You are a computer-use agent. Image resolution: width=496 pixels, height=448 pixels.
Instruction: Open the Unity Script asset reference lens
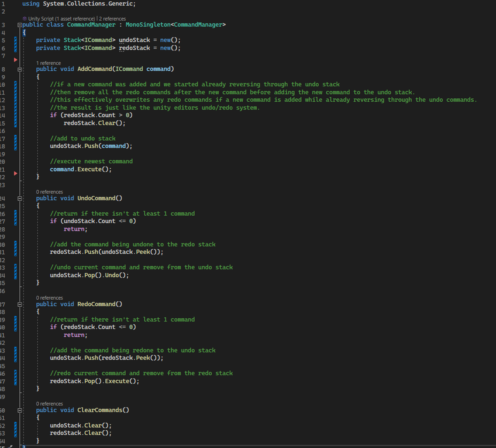point(62,19)
